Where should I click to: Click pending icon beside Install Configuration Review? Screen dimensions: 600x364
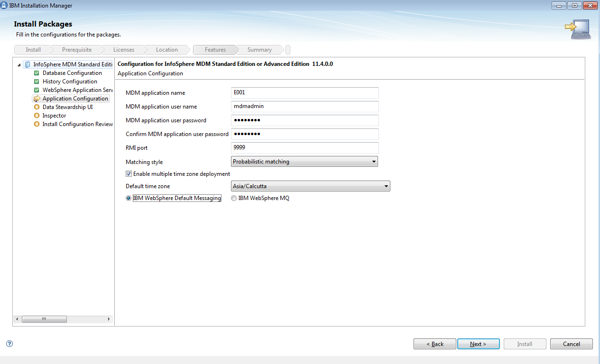(x=37, y=124)
